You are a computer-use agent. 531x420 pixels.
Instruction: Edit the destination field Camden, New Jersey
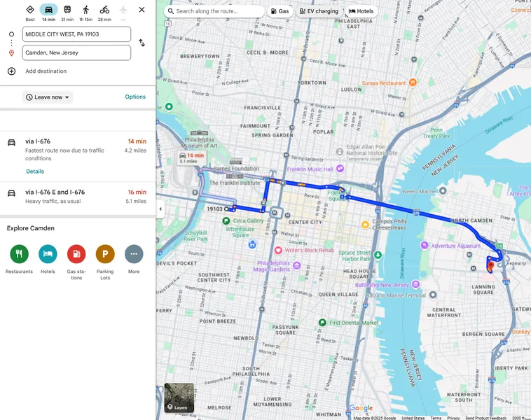76,52
